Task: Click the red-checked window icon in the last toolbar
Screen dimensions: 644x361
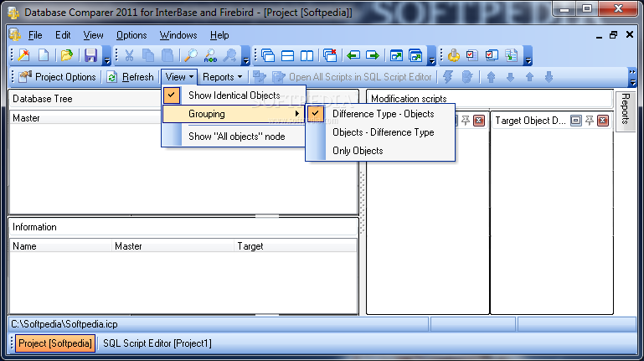Action: pos(492,55)
